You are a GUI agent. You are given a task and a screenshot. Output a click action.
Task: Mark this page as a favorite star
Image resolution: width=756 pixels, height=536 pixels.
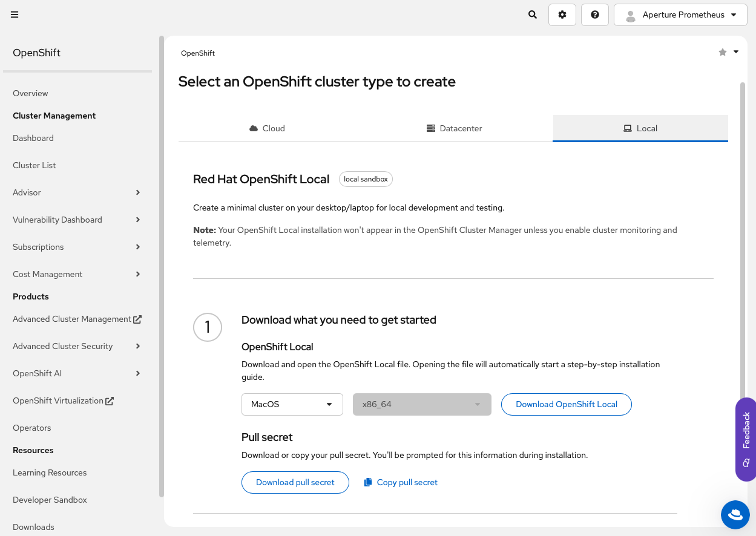[722, 52]
